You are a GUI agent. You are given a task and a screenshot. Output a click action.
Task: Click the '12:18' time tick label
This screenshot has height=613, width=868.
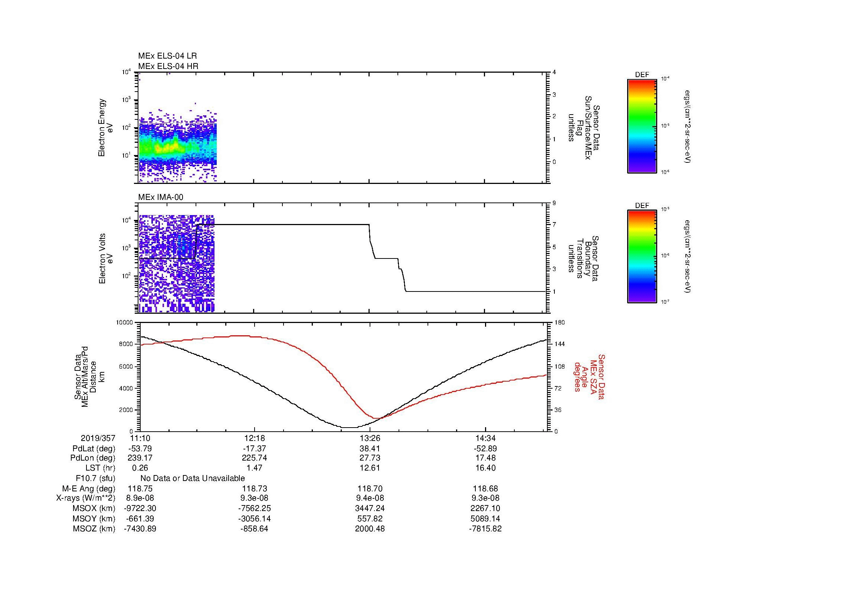coord(255,438)
